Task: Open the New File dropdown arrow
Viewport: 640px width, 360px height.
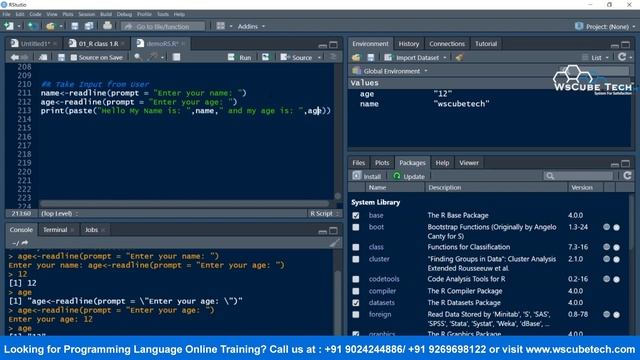Action: pos(18,27)
